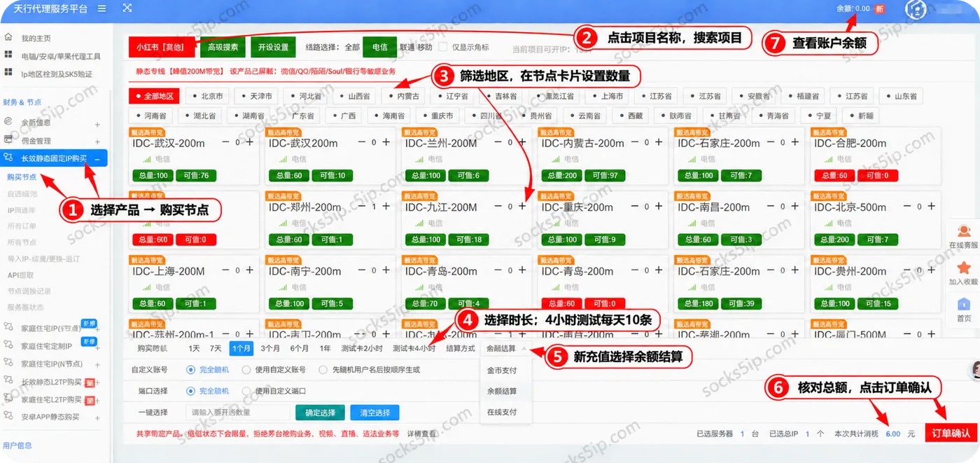980x463 pixels.
Task: Click plus on IDC-南昌-200m card
Action: click(x=795, y=207)
